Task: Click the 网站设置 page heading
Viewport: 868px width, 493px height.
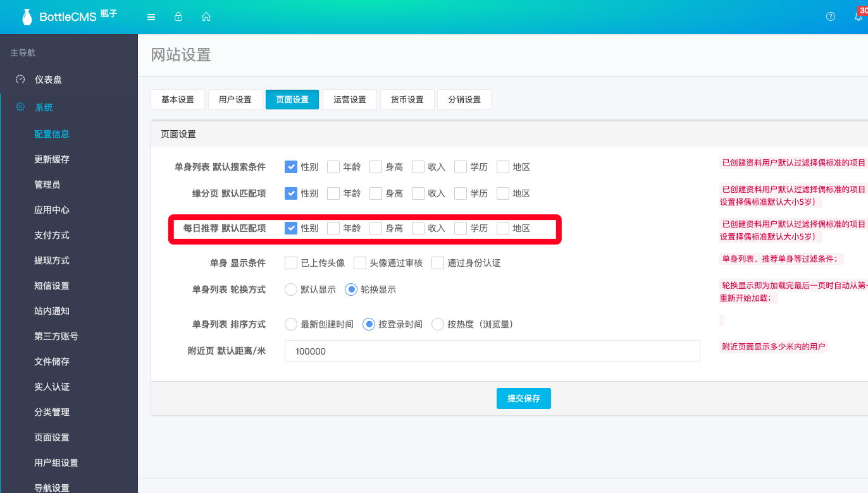Action: pyautogui.click(x=181, y=55)
